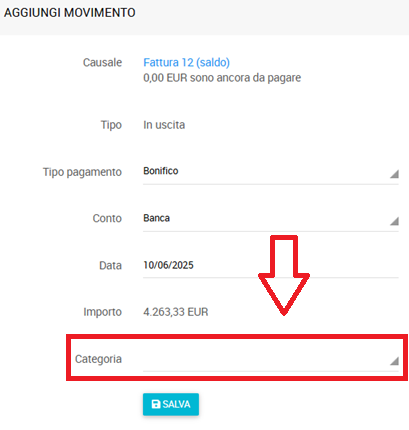Click the 4.263,33 EUR amount value
Screen dimensions: 409x430
tap(176, 312)
